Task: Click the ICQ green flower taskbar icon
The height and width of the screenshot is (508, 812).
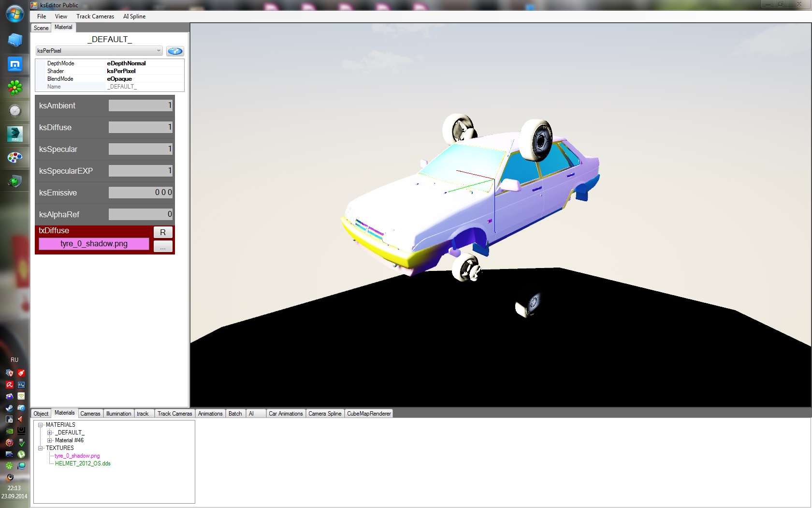Action: 15,88
